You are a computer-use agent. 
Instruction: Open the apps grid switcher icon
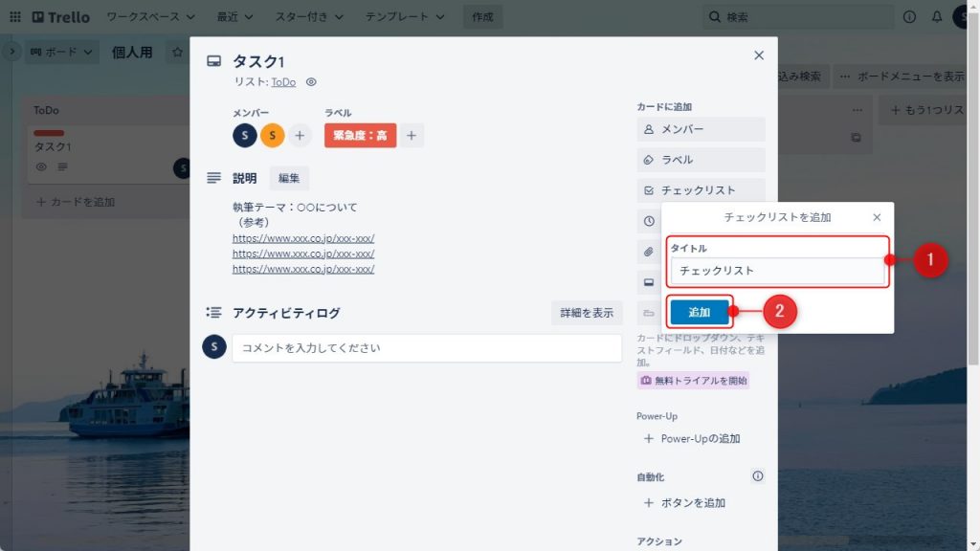point(15,17)
